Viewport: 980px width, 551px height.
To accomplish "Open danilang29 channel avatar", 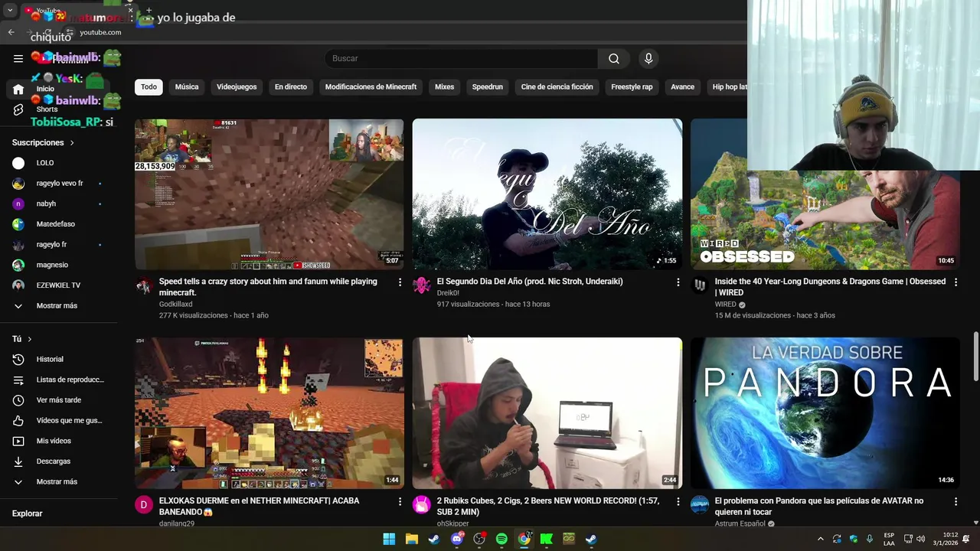I will pyautogui.click(x=144, y=504).
